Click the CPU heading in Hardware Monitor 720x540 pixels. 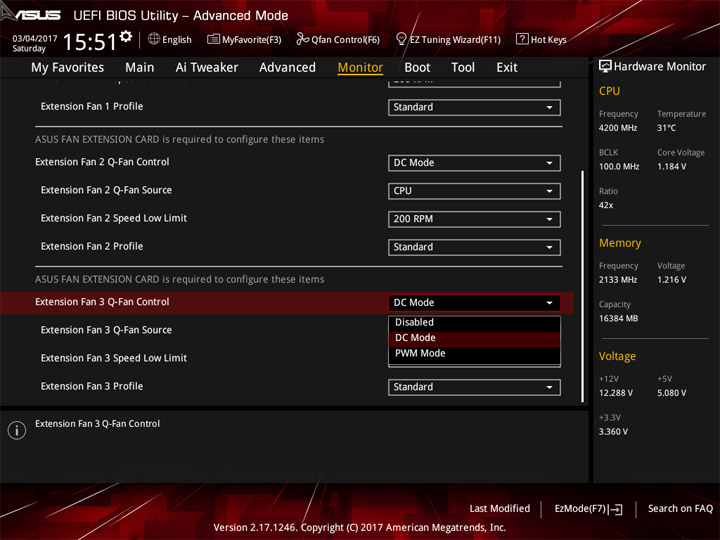609,91
